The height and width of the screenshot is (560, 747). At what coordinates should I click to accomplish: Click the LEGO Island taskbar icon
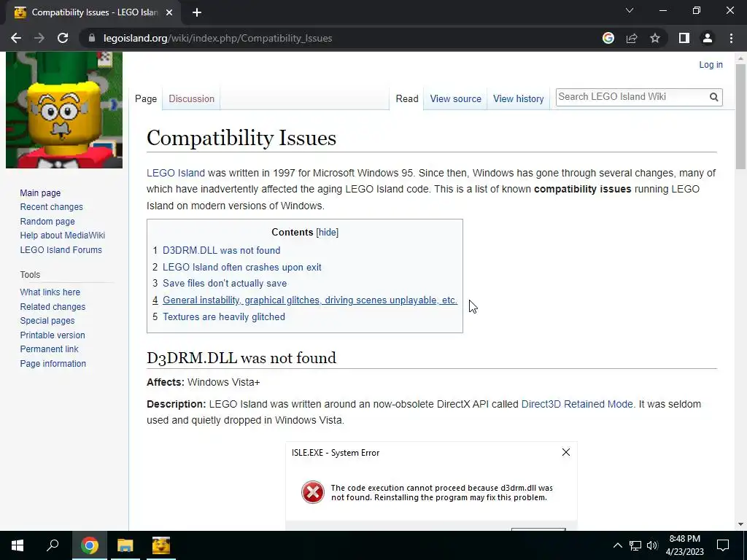click(x=161, y=545)
